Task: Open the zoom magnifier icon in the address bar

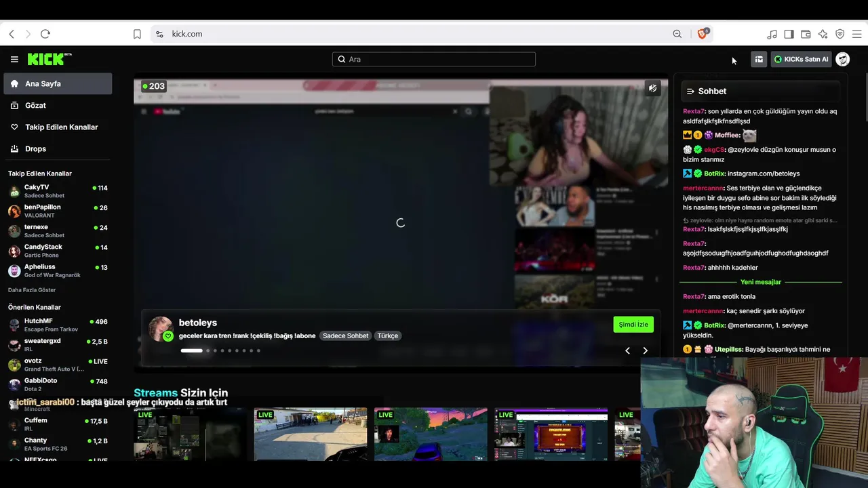Action: click(677, 34)
